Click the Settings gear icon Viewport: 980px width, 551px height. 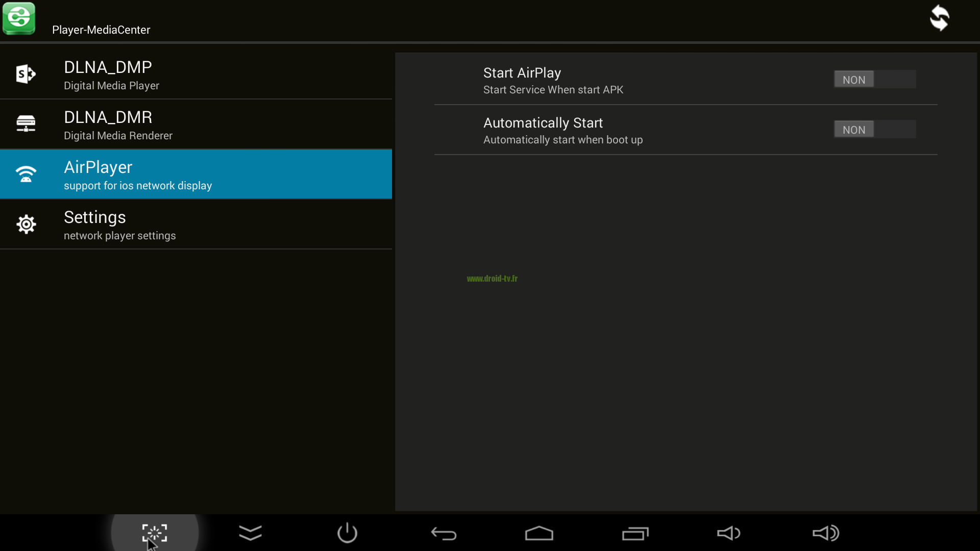pos(26,224)
